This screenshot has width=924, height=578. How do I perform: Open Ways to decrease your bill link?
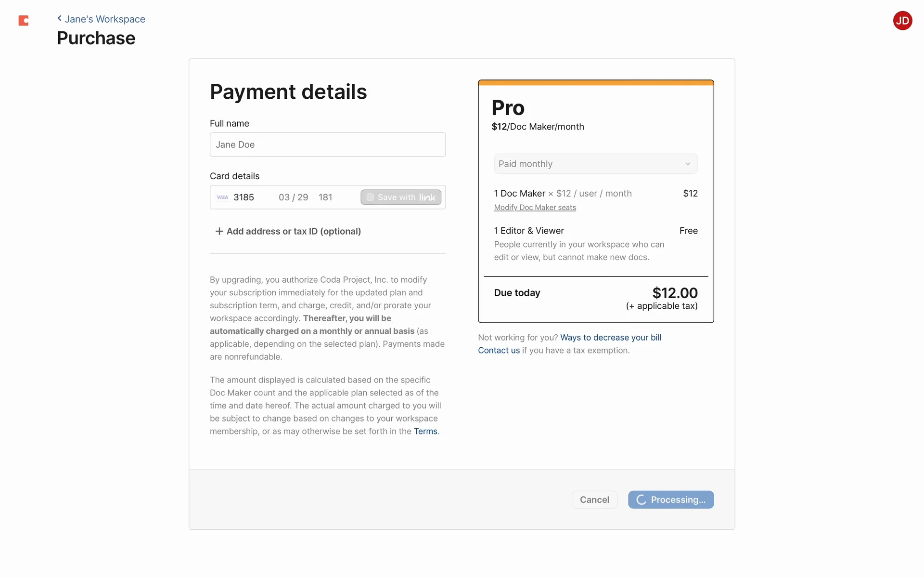click(610, 338)
